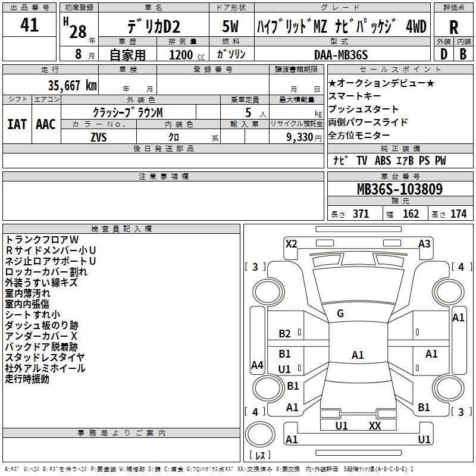Click the door type value 5W
The height and width of the screenshot is (476, 476).
231,26
